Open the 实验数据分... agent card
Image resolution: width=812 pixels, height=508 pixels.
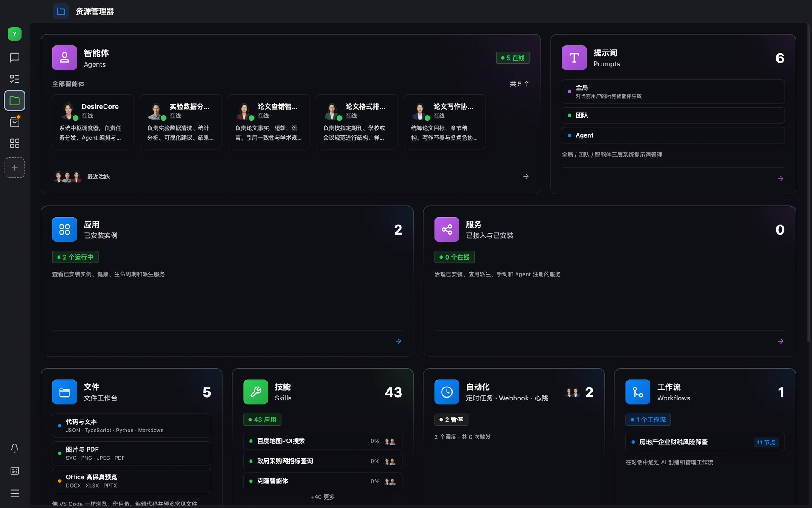pos(181,122)
